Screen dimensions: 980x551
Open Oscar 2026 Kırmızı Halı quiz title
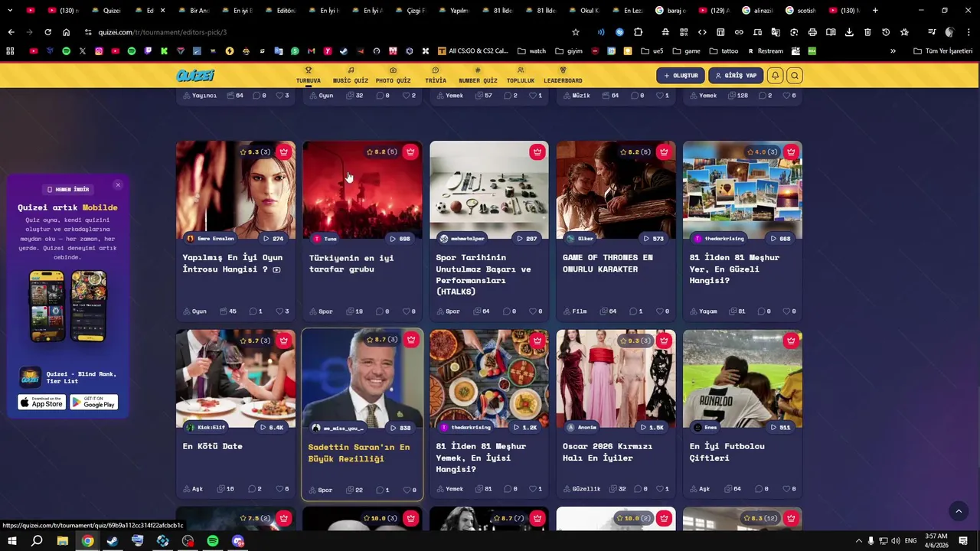607,452
